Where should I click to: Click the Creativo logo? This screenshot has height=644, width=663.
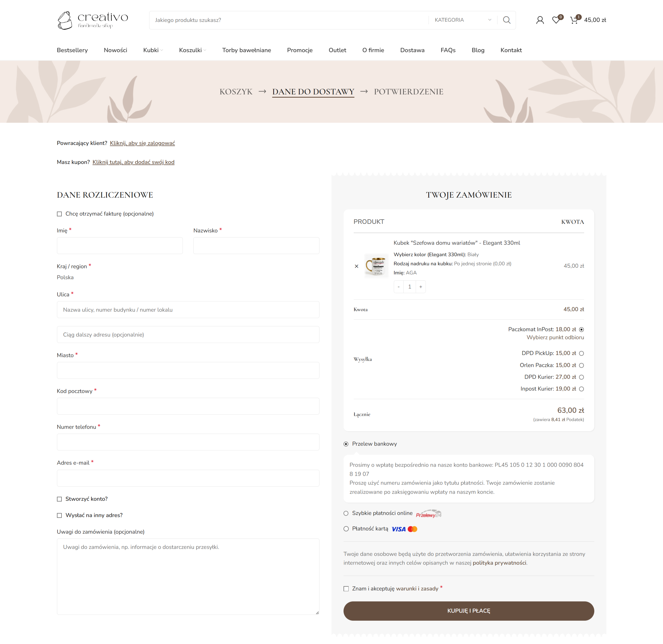click(93, 20)
